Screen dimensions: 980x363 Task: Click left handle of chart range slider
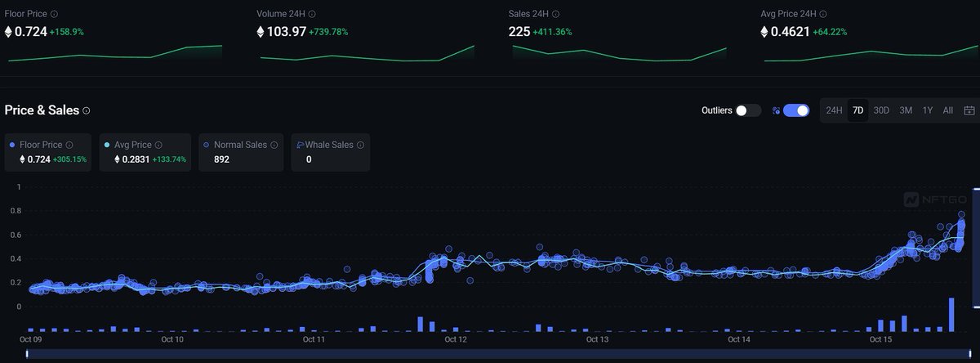(x=29, y=354)
